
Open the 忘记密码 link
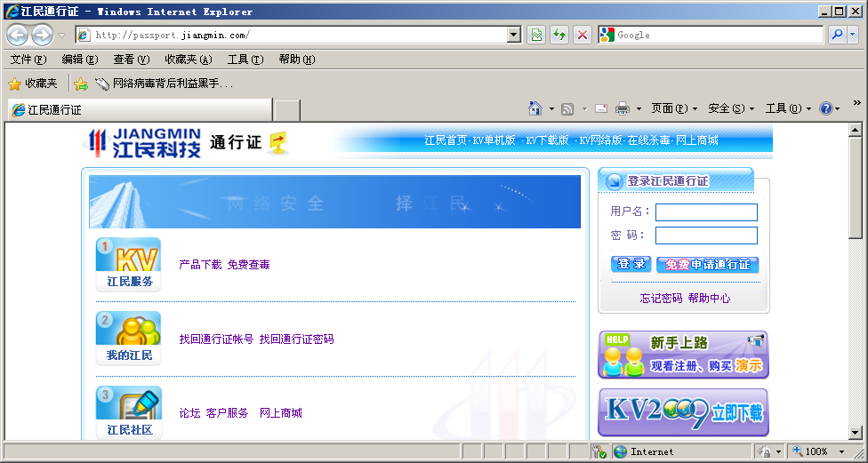[x=661, y=299]
